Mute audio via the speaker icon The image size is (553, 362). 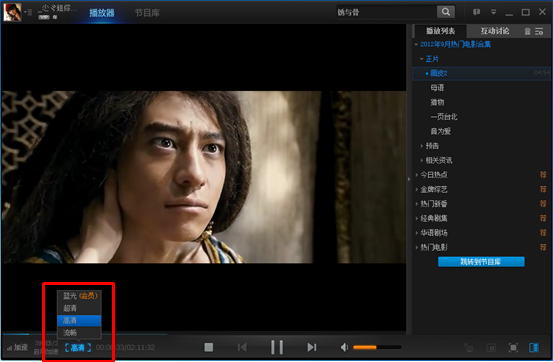(344, 347)
